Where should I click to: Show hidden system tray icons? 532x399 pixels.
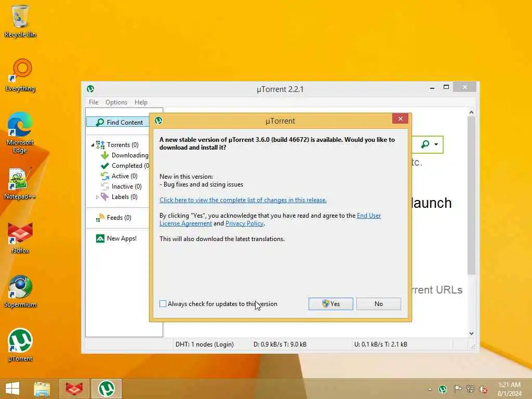tap(430, 389)
